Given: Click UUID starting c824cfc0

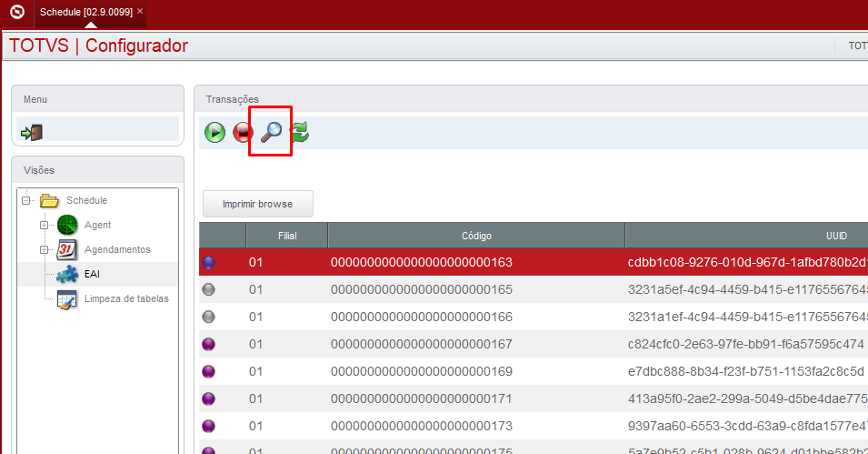Looking at the screenshot, I should (745, 344).
